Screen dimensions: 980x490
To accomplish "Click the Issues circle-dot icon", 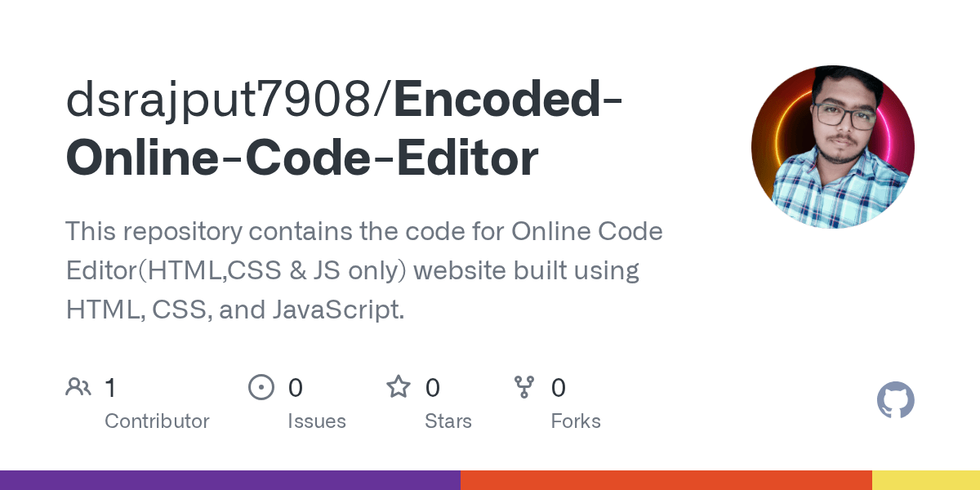I will [261, 387].
